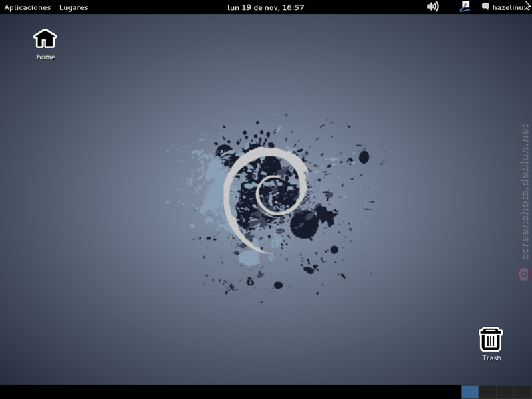Viewport: 532px width, 399px height.
Task: Switch to the third workspace in switcher
Action: (505, 392)
